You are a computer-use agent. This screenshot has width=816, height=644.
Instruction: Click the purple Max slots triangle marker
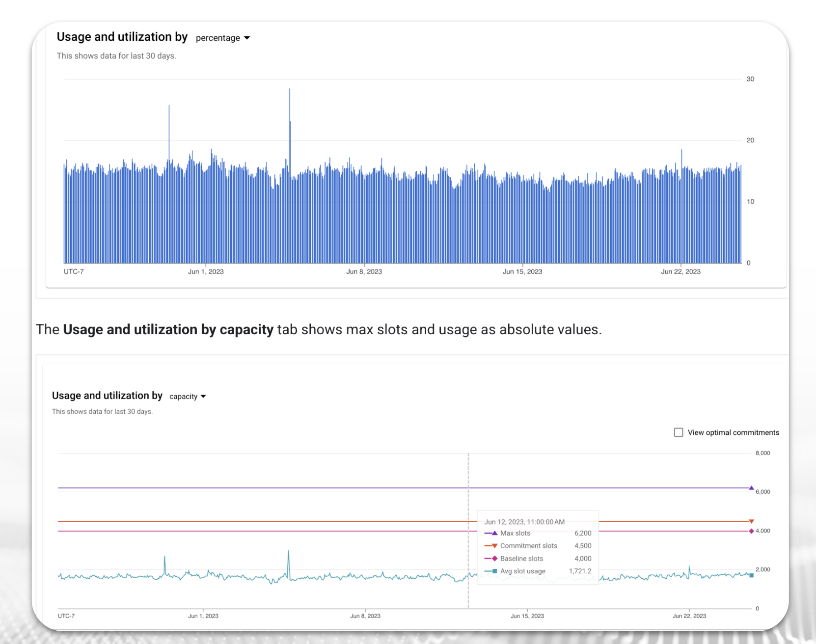tap(751, 488)
